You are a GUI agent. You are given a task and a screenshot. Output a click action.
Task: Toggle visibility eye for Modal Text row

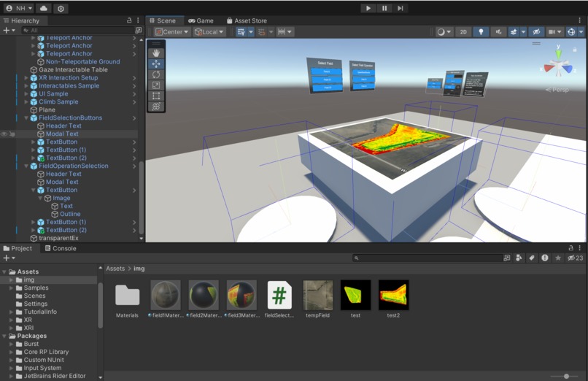[4, 134]
